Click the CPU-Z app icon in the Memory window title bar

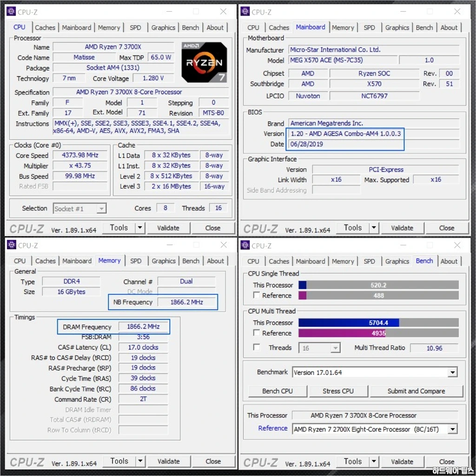11,245
